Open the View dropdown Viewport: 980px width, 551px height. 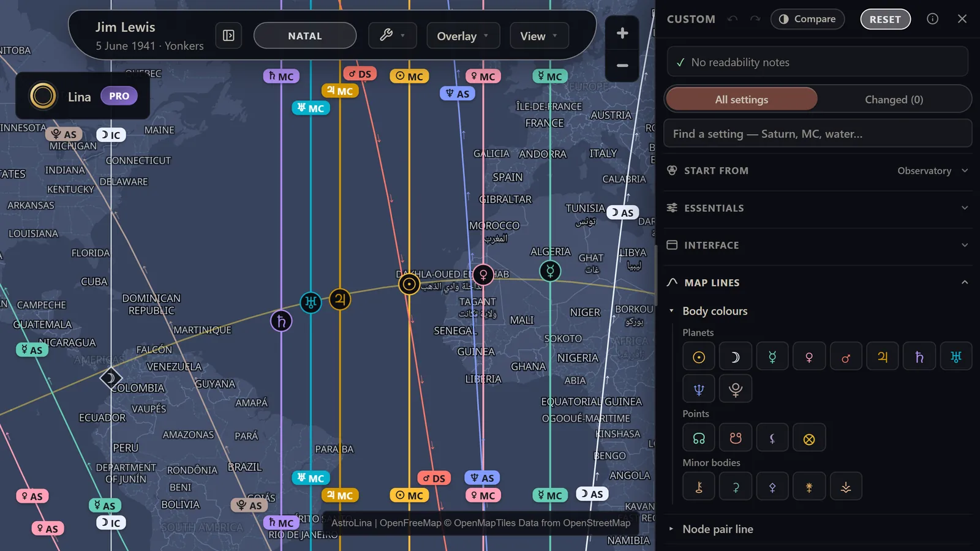click(x=539, y=36)
